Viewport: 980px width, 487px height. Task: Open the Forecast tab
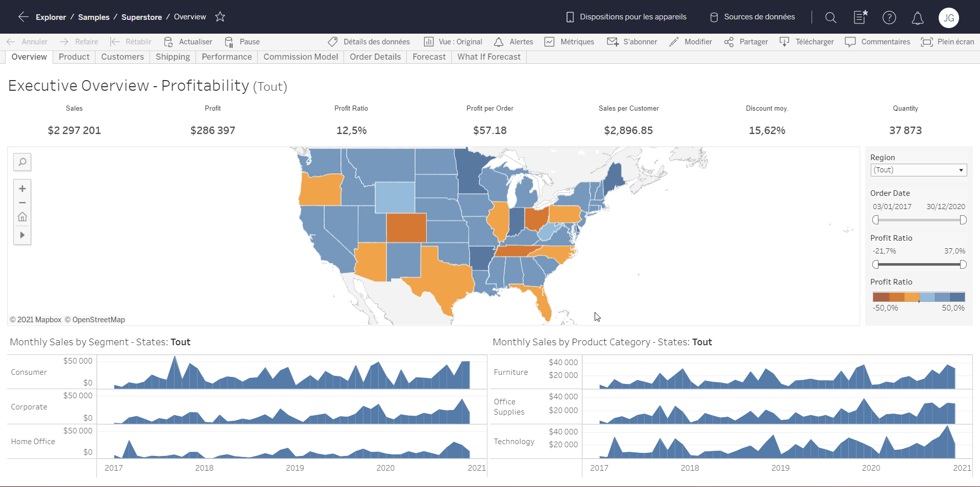click(429, 57)
